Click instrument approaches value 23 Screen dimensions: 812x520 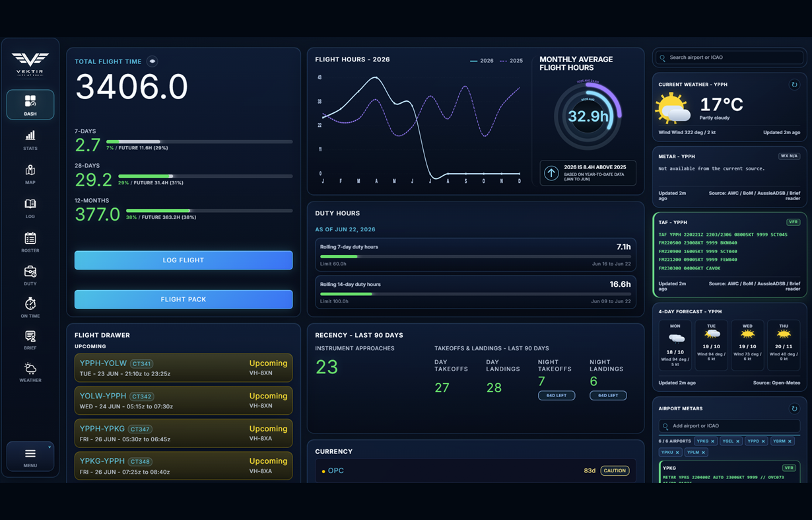click(x=327, y=367)
